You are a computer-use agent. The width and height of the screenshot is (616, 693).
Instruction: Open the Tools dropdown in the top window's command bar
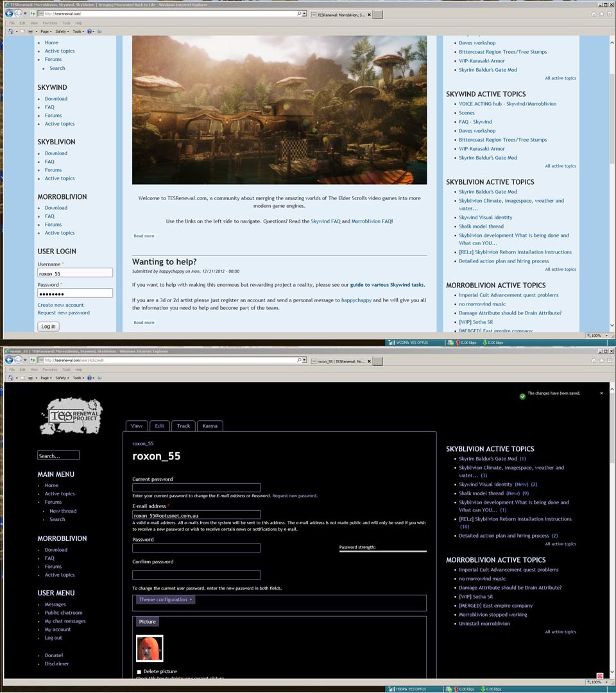click(x=78, y=31)
